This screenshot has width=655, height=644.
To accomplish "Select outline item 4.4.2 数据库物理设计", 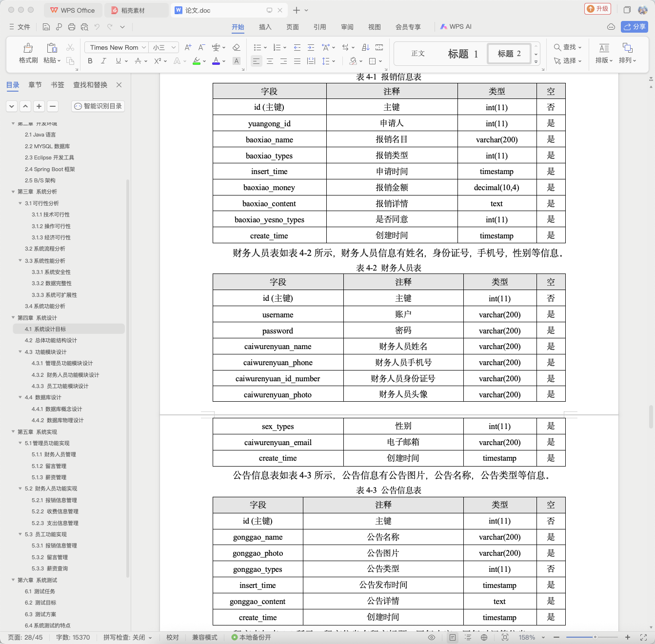I will click(x=58, y=420).
